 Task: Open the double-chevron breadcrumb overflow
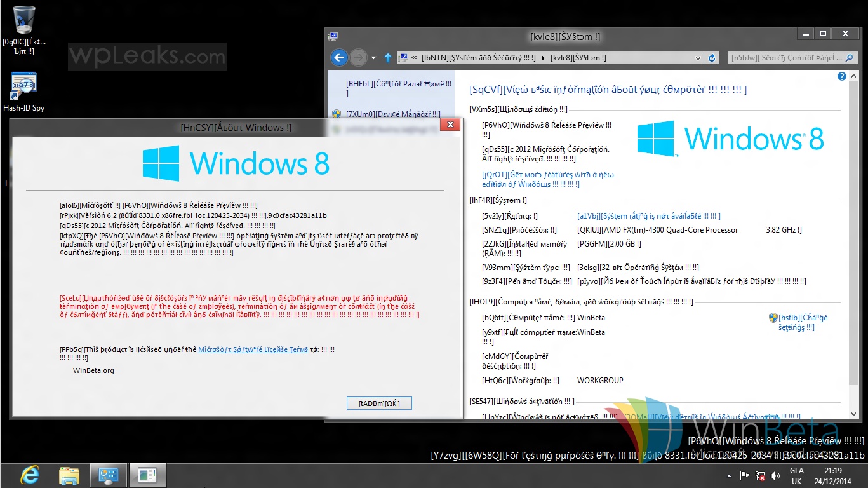click(x=414, y=58)
